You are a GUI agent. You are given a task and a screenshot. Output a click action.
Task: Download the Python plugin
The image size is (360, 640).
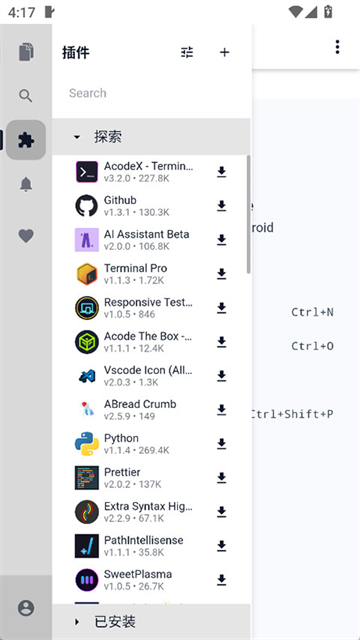pos(221,444)
